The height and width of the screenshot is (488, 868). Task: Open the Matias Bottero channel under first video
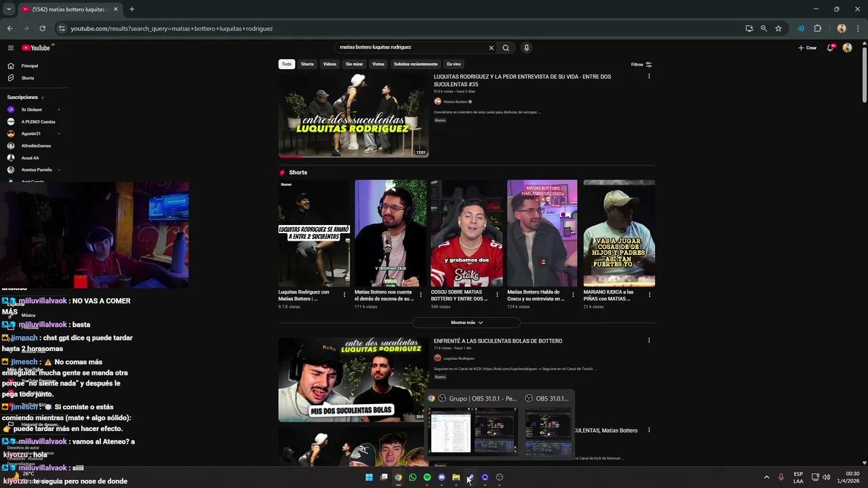pos(455,102)
